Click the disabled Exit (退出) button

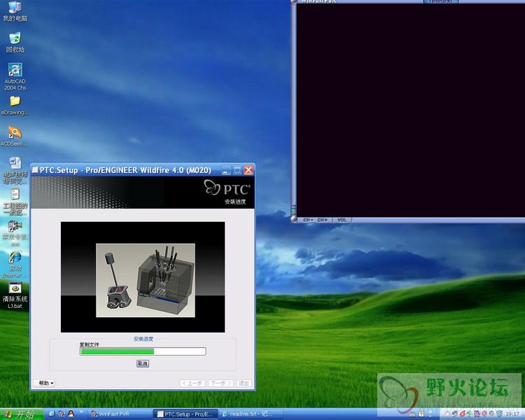(244, 383)
